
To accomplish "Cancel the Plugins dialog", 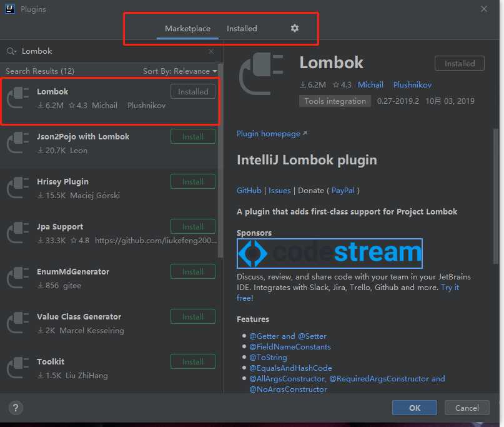I will point(467,408).
